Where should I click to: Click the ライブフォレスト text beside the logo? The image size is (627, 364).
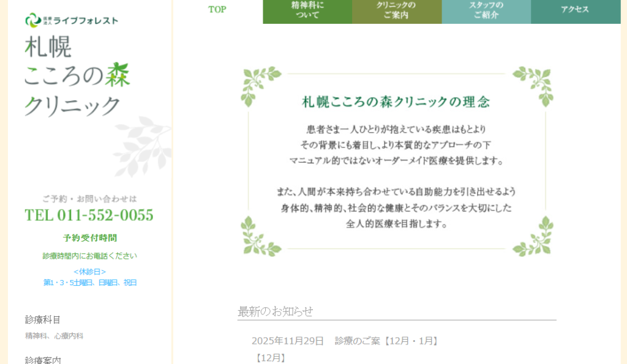click(x=86, y=21)
